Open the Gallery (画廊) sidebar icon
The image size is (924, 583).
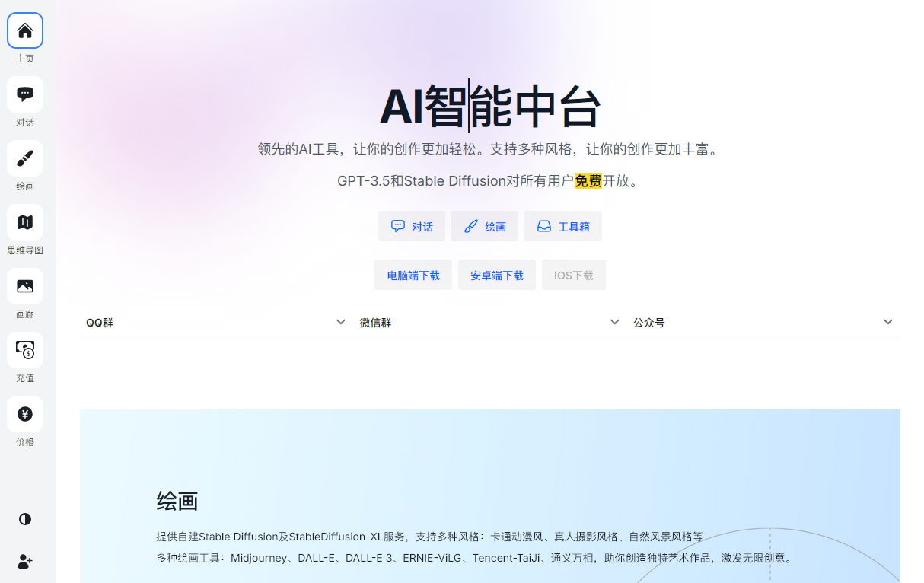(25, 286)
